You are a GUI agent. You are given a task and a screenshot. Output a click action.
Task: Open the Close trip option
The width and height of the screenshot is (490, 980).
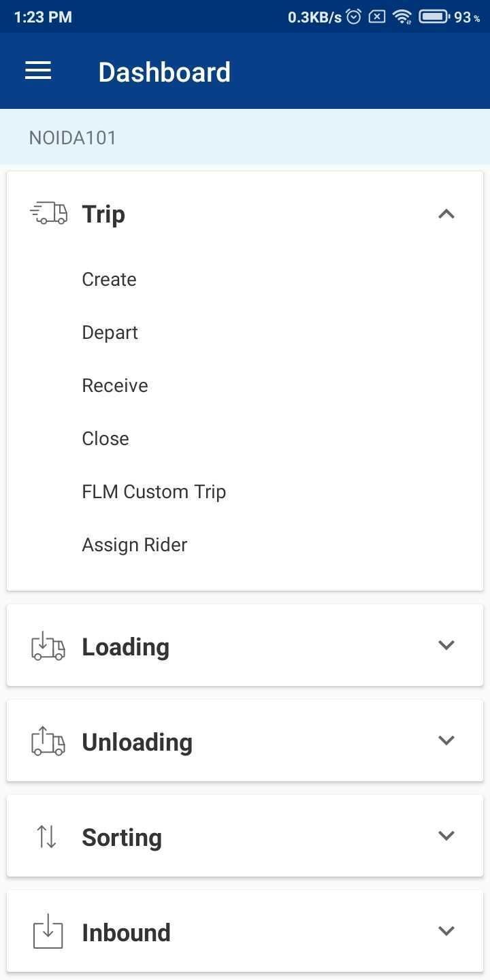[105, 439]
